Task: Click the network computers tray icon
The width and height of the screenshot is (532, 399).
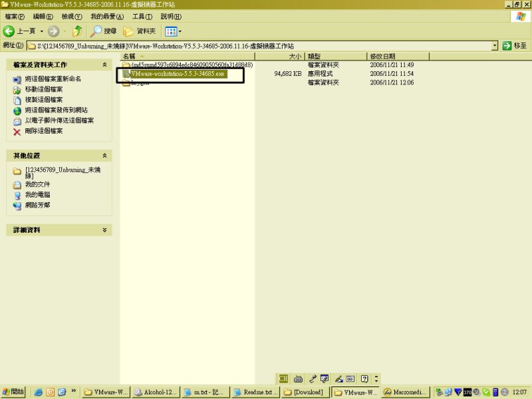Action: coord(448,392)
